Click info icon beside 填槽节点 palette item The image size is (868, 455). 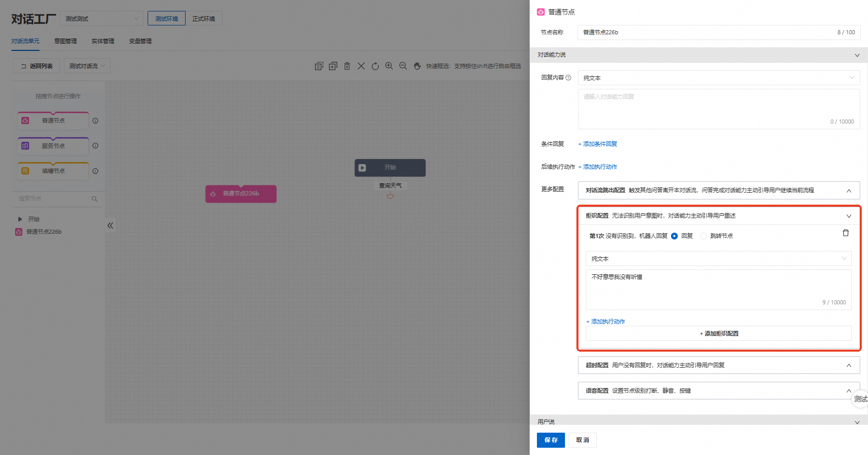[x=95, y=171]
